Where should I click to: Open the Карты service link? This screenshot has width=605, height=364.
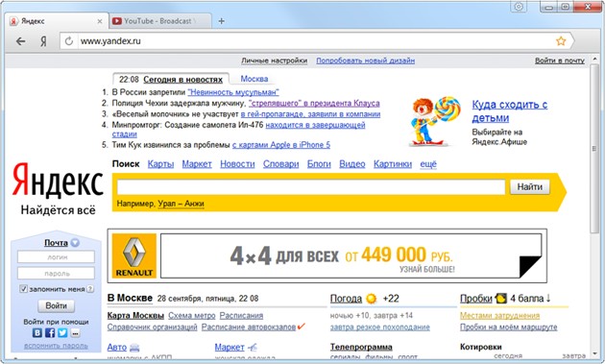[160, 164]
